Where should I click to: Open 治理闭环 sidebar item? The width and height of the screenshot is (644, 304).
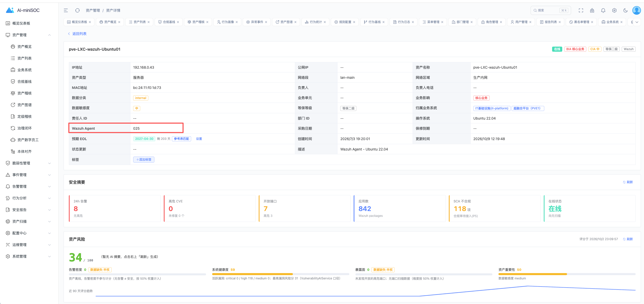pyautogui.click(x=25, y=128)
